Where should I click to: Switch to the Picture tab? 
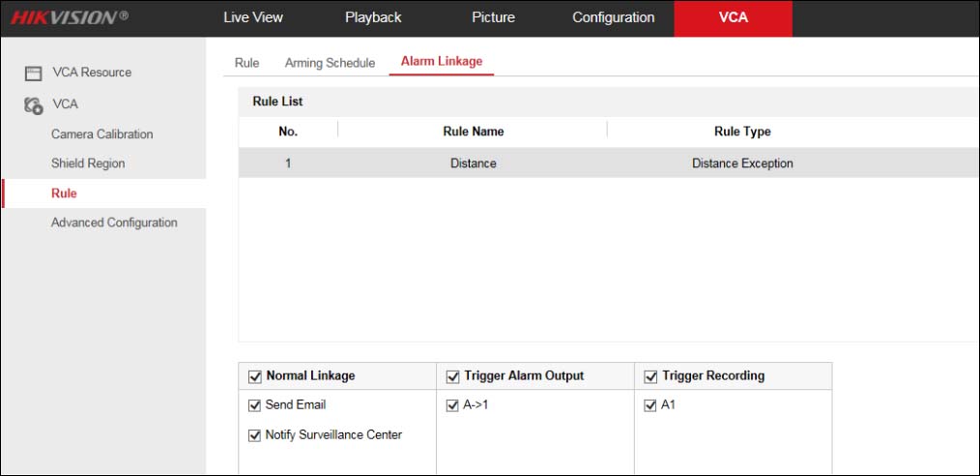point(493,17)
